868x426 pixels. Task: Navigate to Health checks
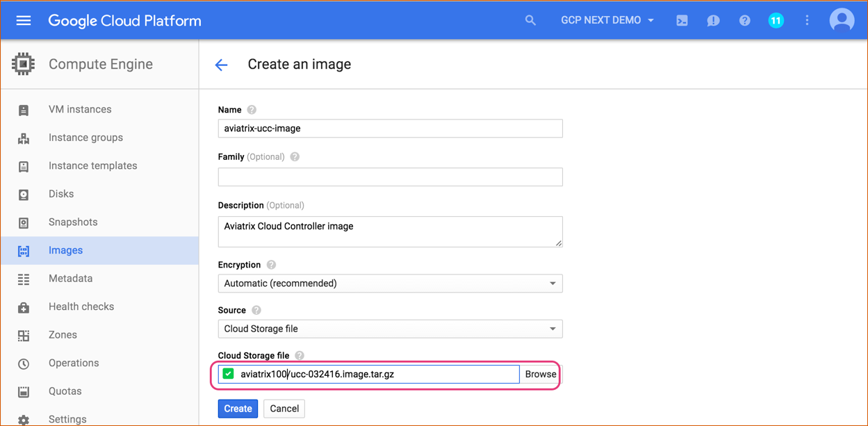point(83,306)
